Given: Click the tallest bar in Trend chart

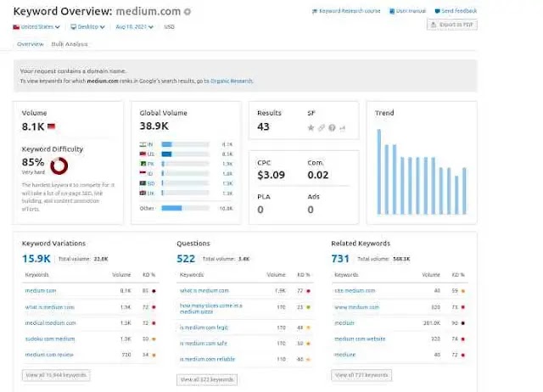Looking at the screenshot, I should pyautogui.click(x=379, y=171).
